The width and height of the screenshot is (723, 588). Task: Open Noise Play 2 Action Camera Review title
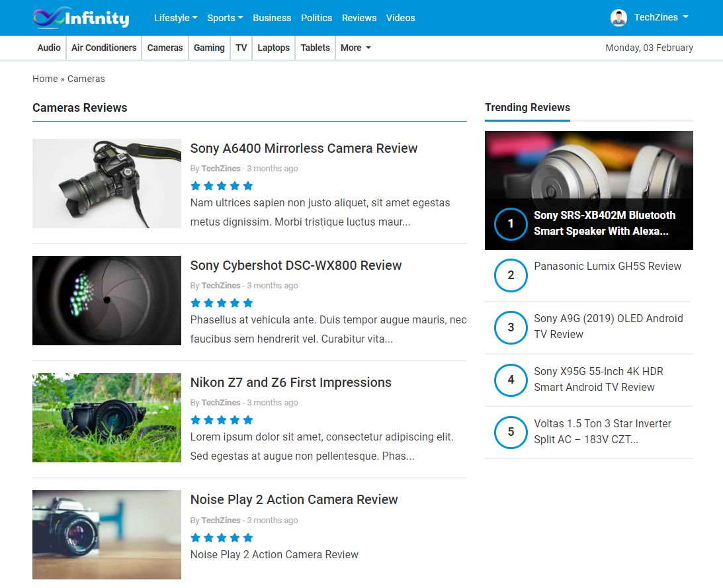(294, 499)
